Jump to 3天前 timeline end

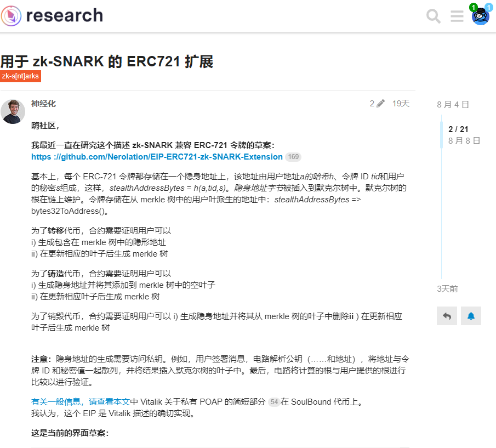click(x=447, y=289)
